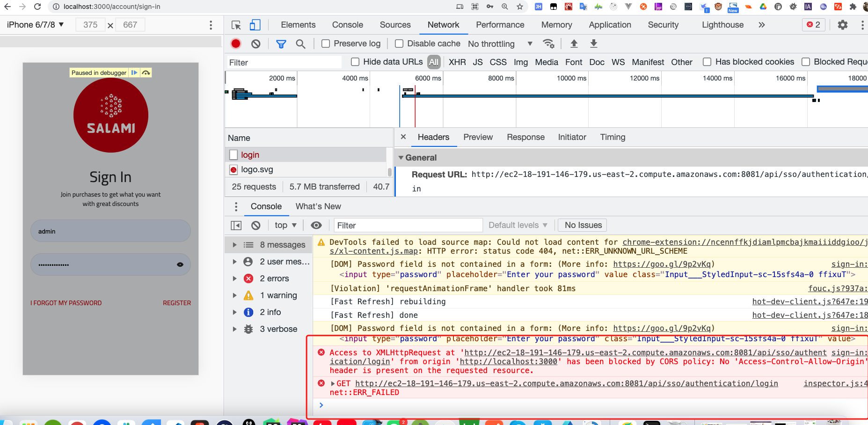Select the logo.svg request row
The image size is (868, 425).
(x=306, y=169)
